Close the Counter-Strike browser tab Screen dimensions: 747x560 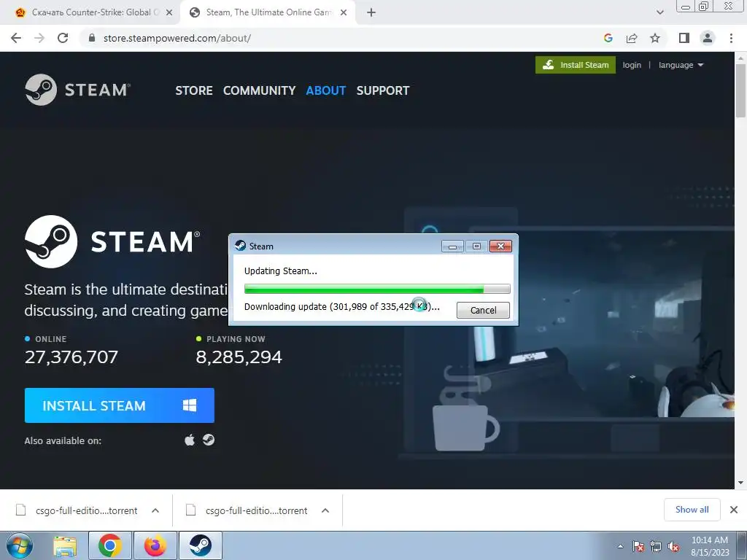[169, 13]
